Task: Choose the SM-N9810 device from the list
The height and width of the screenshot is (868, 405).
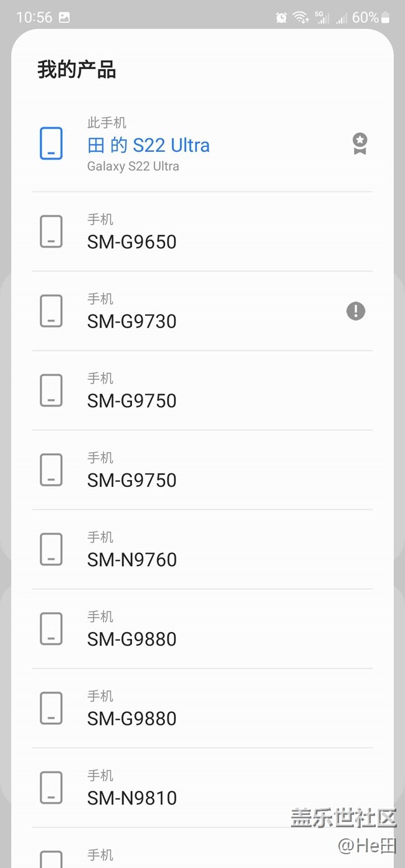Action: (x=132, y=798)
